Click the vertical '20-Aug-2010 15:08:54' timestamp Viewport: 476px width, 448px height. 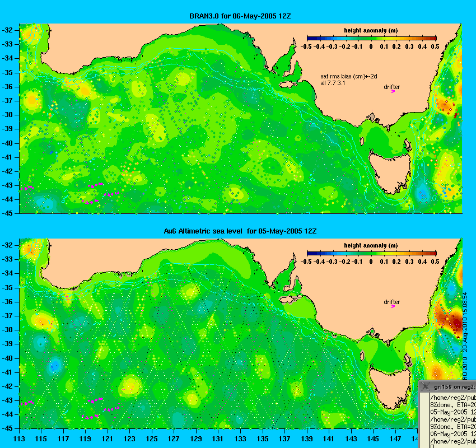(x=465, y=322)
